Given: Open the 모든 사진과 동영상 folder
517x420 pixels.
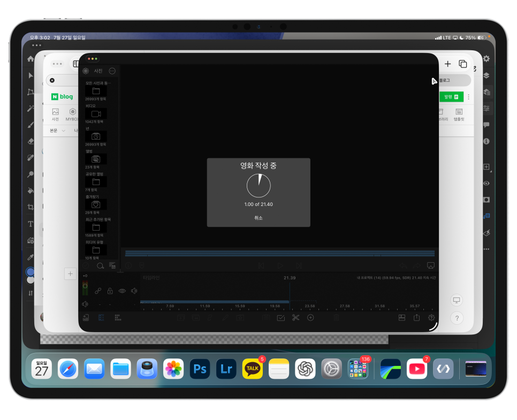Looking at the screenshot, I should [96, 91].
